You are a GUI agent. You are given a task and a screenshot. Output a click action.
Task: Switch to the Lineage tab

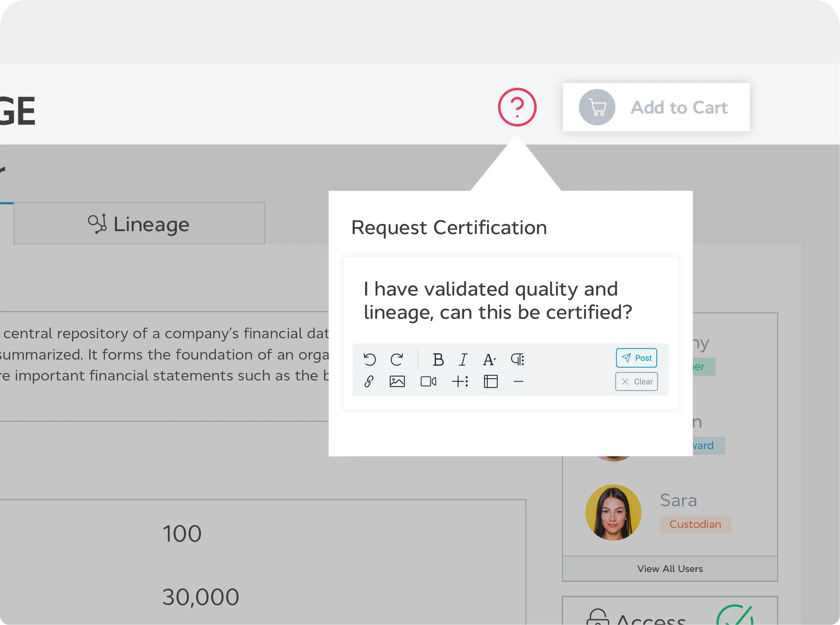[x=139, y=224]
